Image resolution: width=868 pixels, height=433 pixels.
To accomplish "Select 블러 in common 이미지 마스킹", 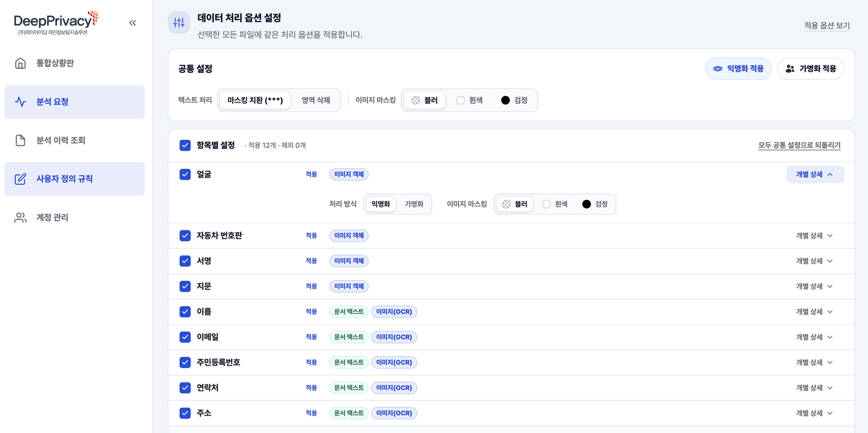I will click(x=425, y=100).
